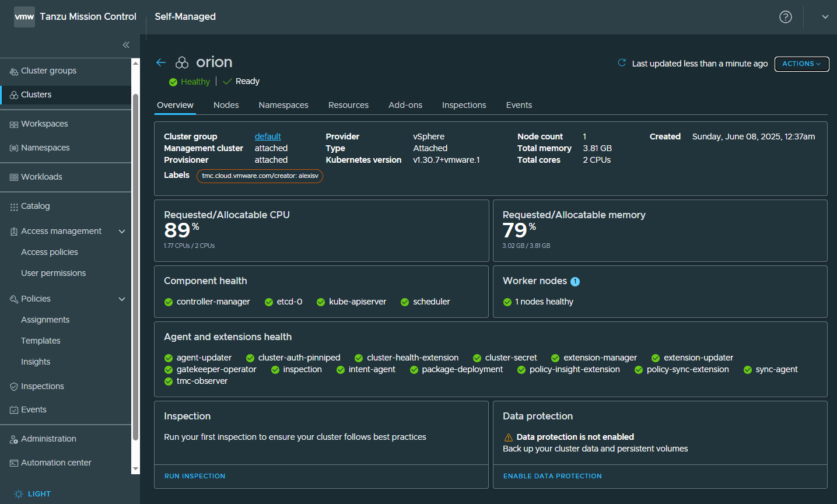Switch to the Nodes tab
This screenshot has height=504, width=837.
(x=226, y=105)
